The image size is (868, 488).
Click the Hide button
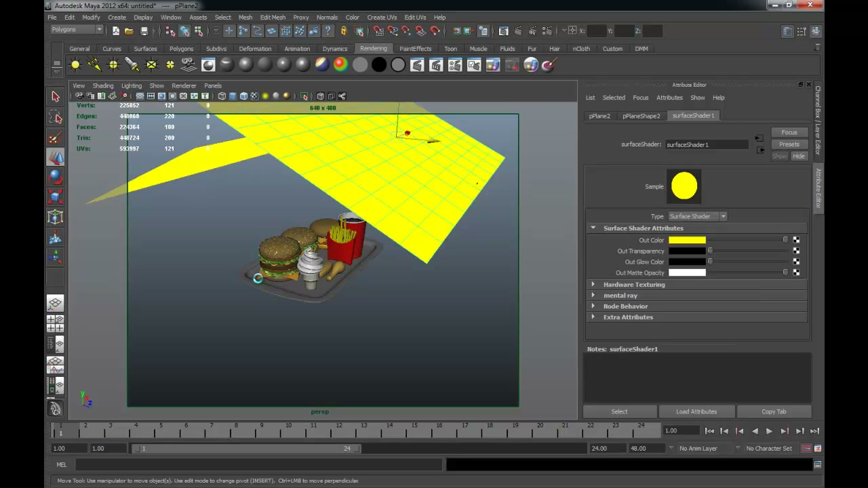click(799, 157)
